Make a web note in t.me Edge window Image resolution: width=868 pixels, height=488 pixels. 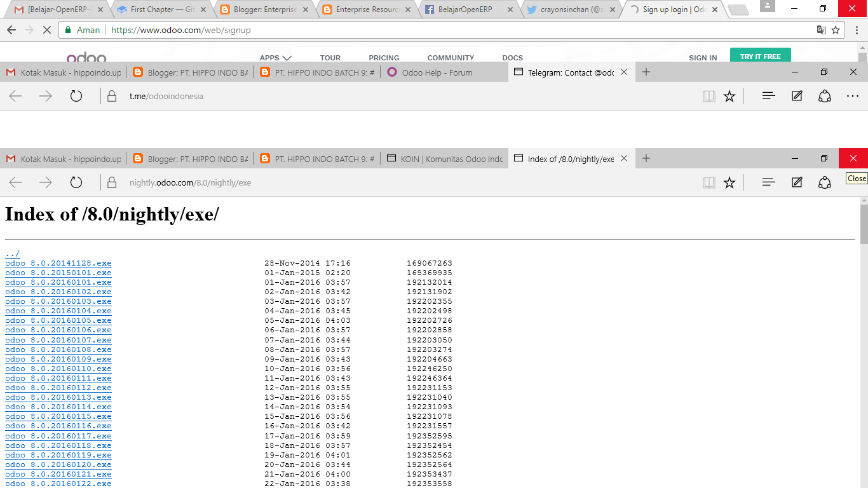[797, 96]
